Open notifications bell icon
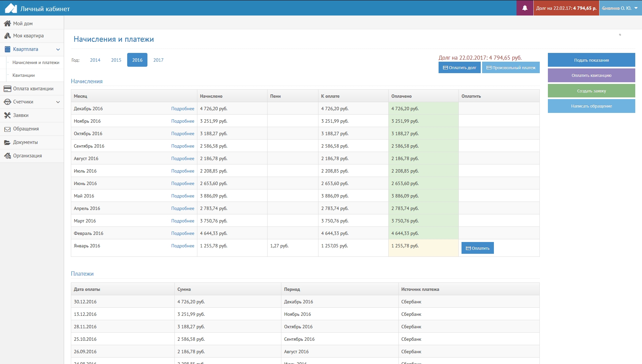This screenshot has height=364, width=642. 525,8
